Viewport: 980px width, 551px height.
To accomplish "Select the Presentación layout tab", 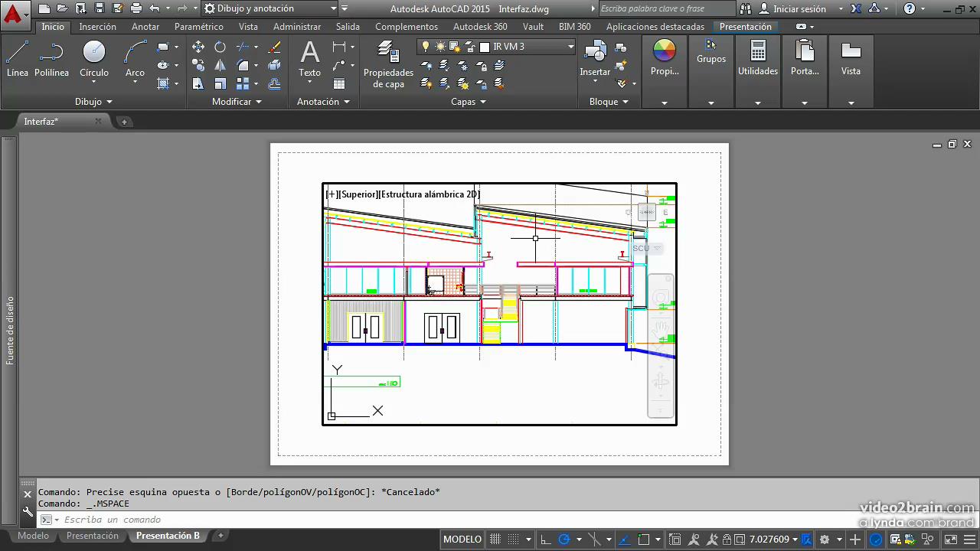I will click(92, 536).
